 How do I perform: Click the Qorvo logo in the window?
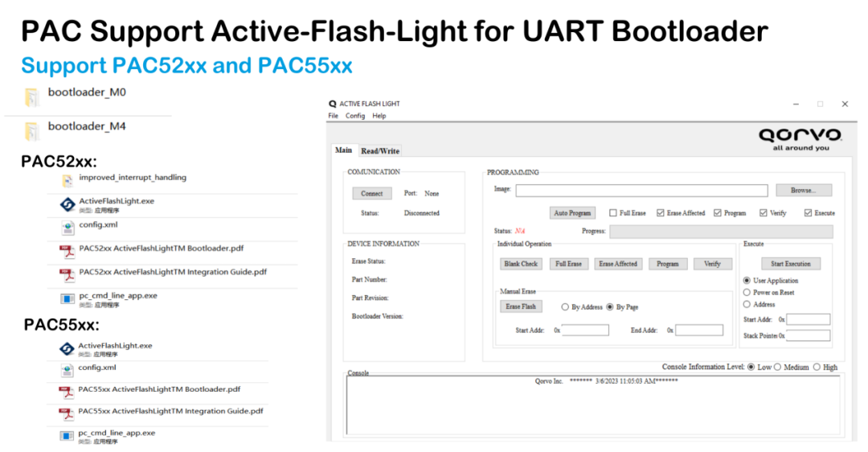[x=800, y=139]
